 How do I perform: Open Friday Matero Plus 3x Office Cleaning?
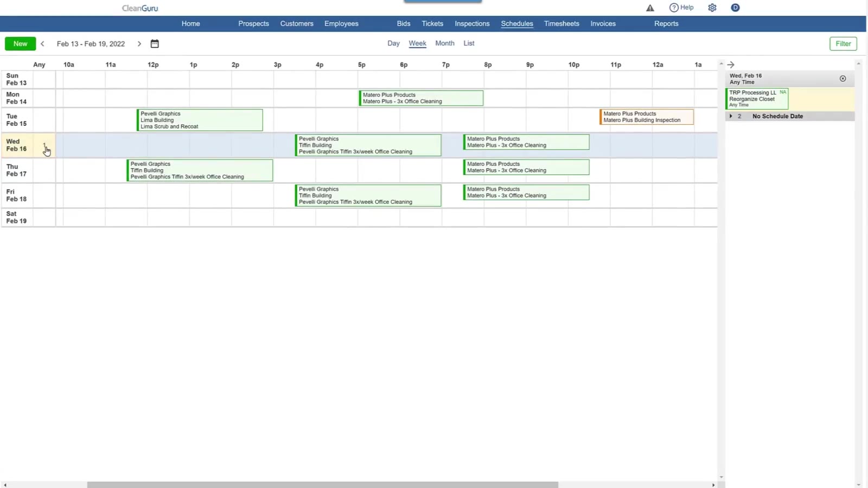click(526, 192)
